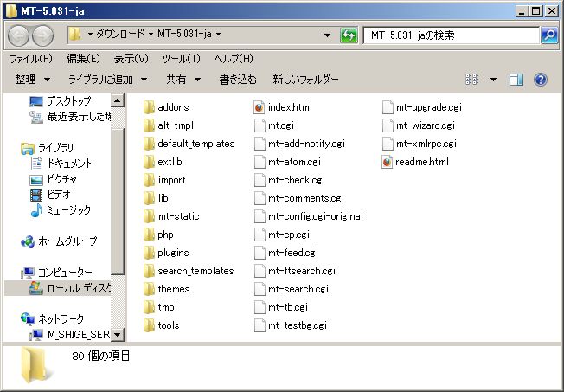The image size is (564, 392).
Task: Click the Back navigation arrow button
Action: coord(18,35)
